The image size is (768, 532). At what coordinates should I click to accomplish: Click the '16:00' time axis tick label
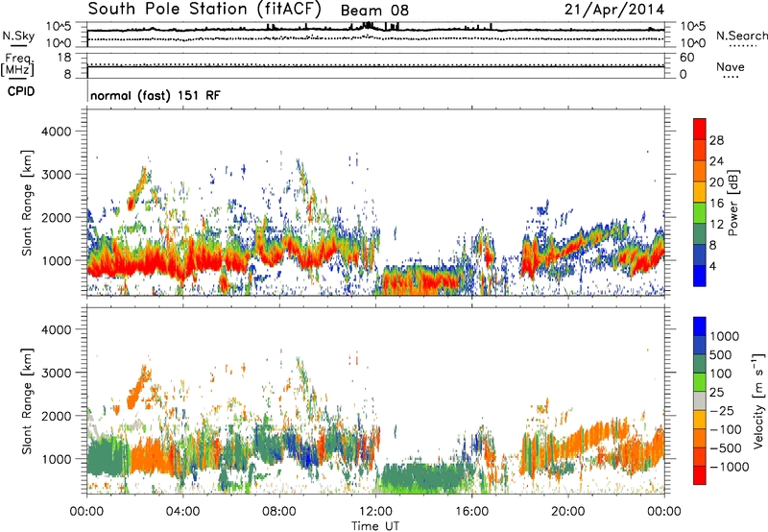[x=471, y=512]
